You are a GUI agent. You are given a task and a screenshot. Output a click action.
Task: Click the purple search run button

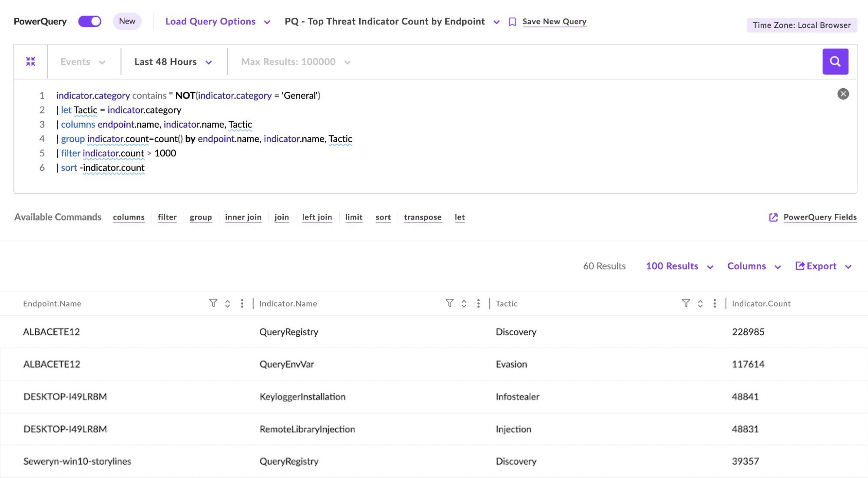835,62
